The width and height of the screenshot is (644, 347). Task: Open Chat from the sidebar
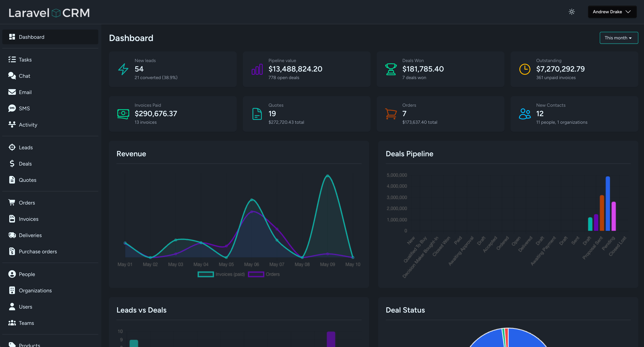50,75
